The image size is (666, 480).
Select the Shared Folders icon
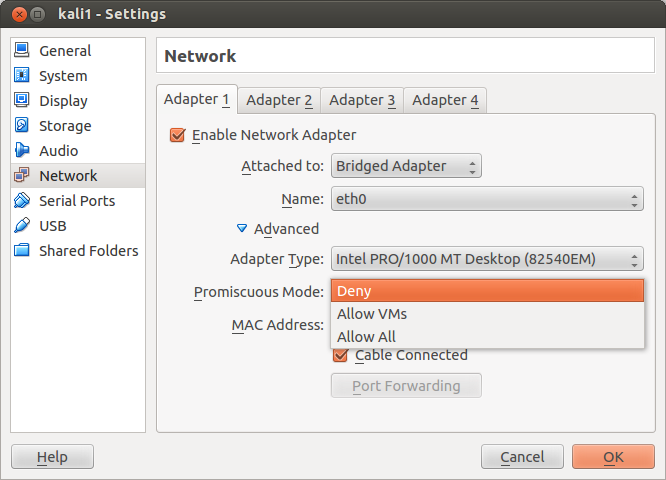(22, 250)
